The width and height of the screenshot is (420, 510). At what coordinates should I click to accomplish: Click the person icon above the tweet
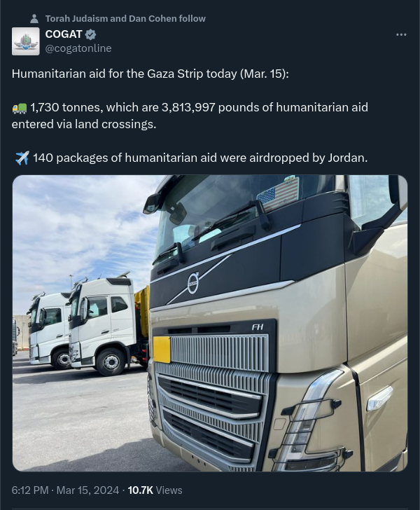click(34, 19)
